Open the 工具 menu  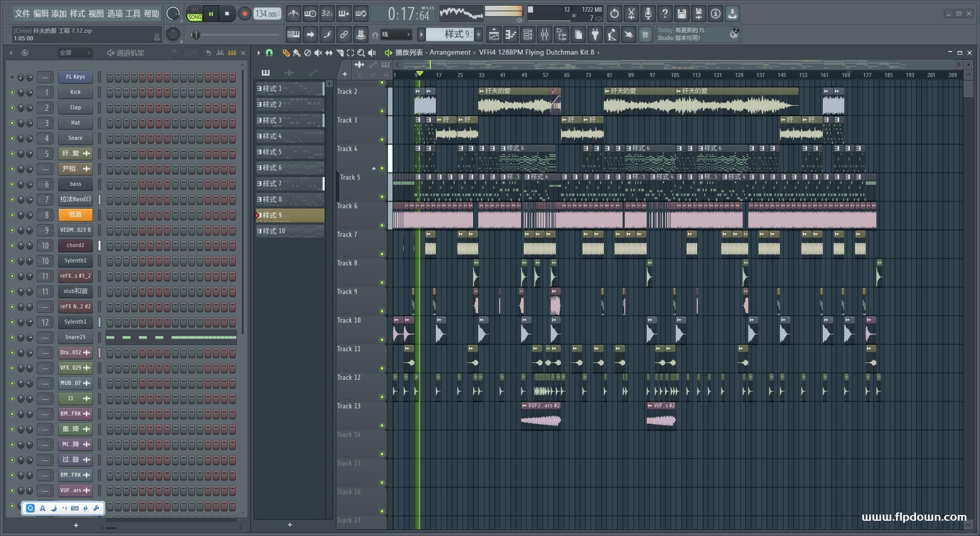click(133, 14)
